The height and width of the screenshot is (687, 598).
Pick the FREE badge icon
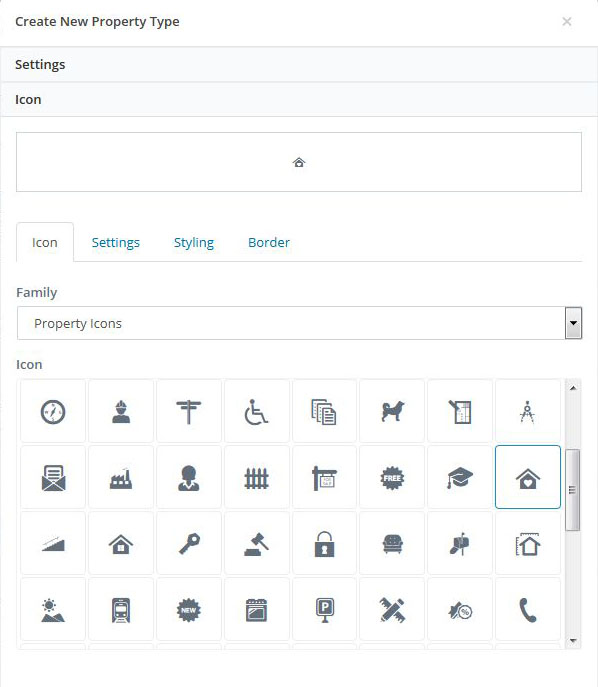click(392, 477)
